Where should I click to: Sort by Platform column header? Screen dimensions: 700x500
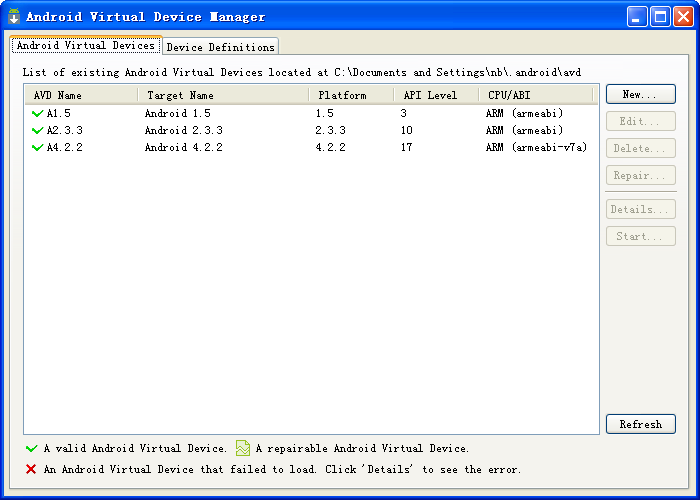tap(351, 95)
